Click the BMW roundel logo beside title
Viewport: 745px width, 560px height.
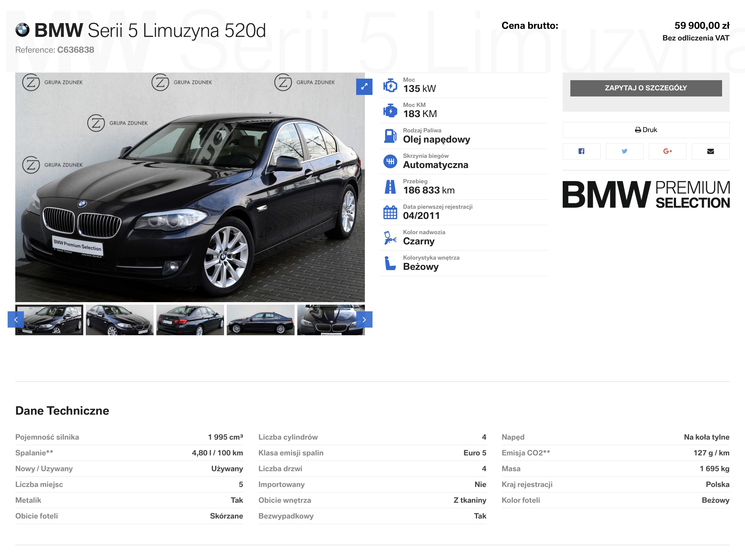point(23,30)
